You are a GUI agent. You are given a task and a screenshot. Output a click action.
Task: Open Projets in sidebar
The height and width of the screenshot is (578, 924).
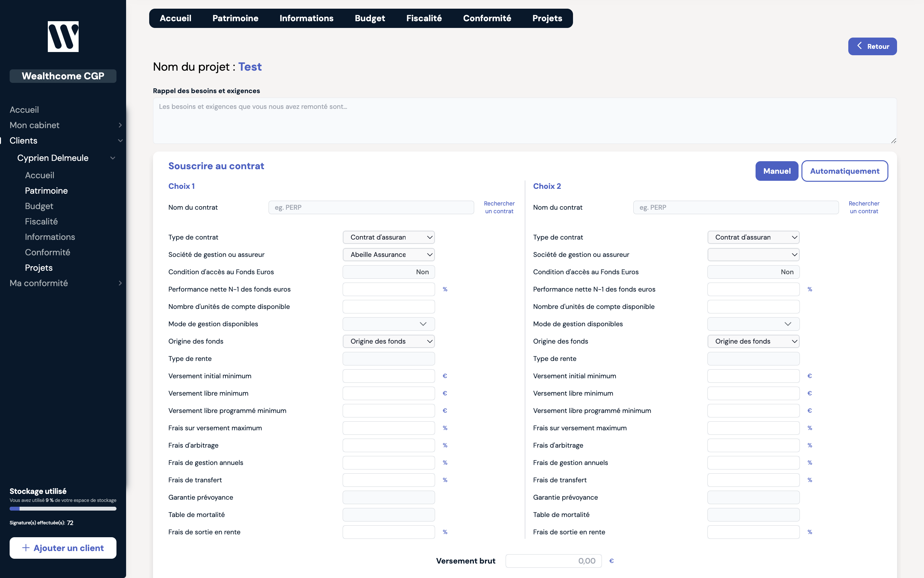38,267
